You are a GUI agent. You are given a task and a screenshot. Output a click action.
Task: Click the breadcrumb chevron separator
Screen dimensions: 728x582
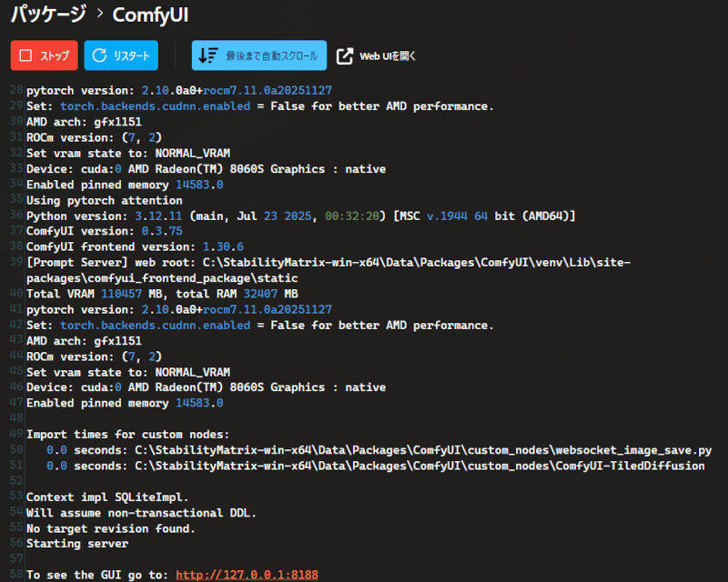tap(97, 15)
